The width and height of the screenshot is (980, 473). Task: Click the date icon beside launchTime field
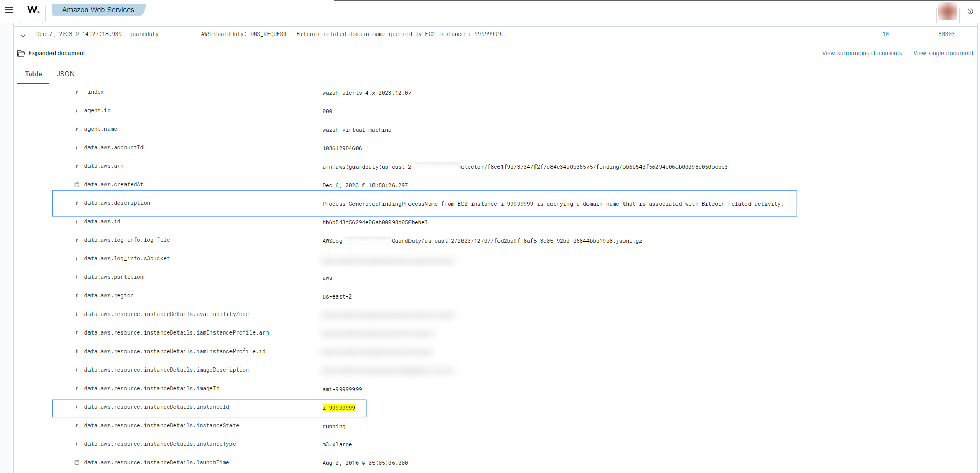[x=77, y=463]
